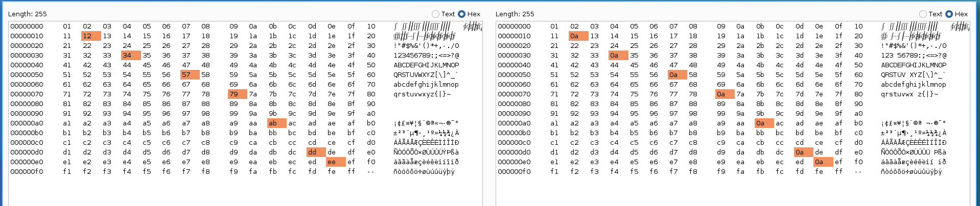This screenshot has width=980, height=206.
Task: Select ASCII text of right pane row 000000e0
Action: (x=914, y=162)
